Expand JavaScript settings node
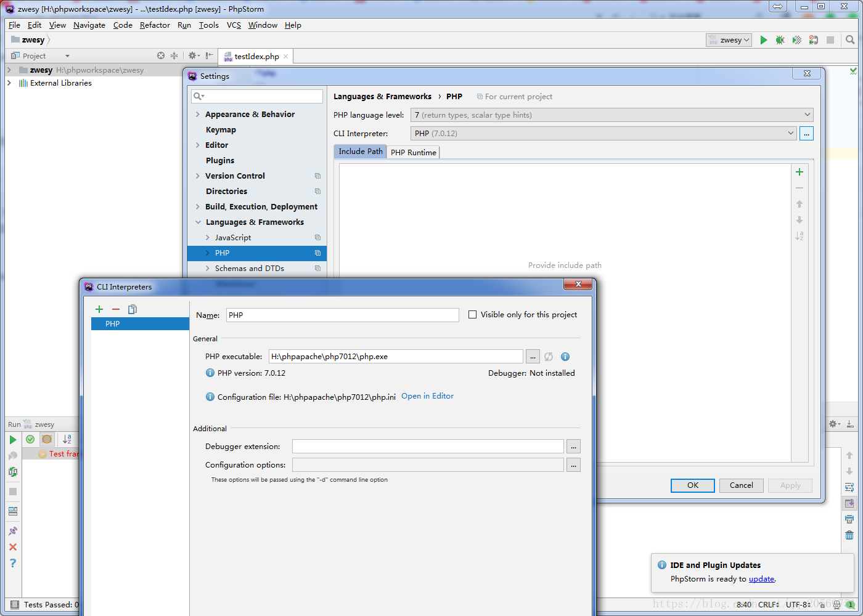The width and height of the screenshot is (863, 616). (208, 238)
